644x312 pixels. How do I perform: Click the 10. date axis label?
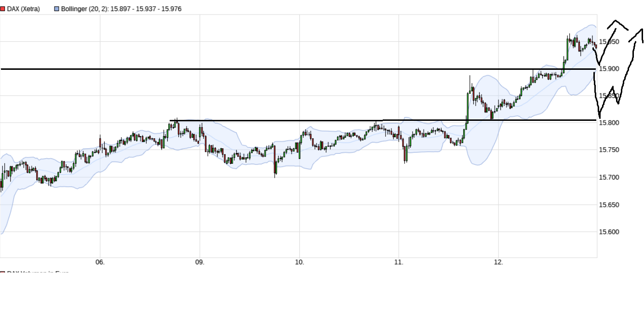[x=299, y=262]
